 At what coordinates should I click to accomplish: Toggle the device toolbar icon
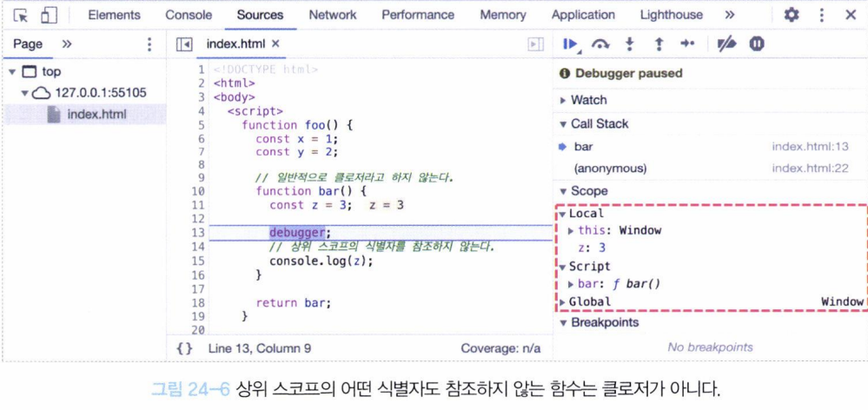[x=49, y=15]
